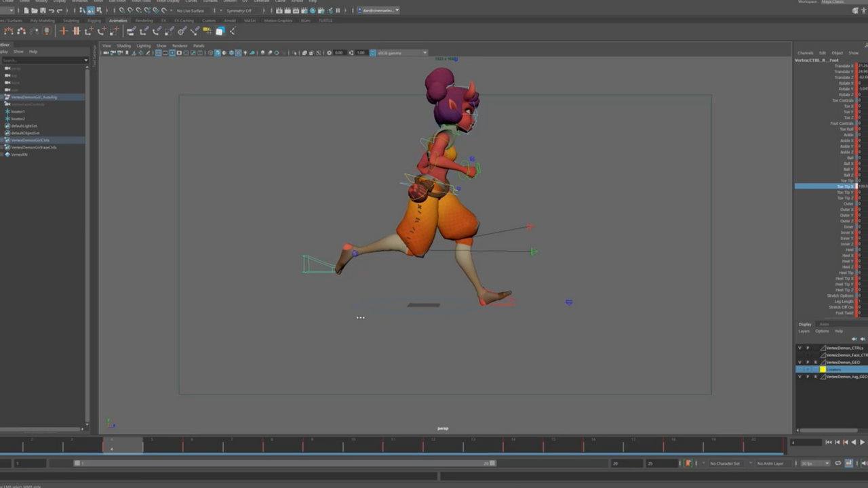The image size is (868, 488).
Task: Click the Save scene icon
Action: pos(42,11)
